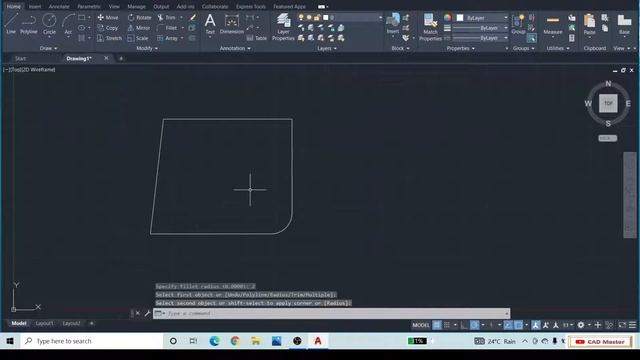
Task: Expand the Block panel
Action: [400, 48]
